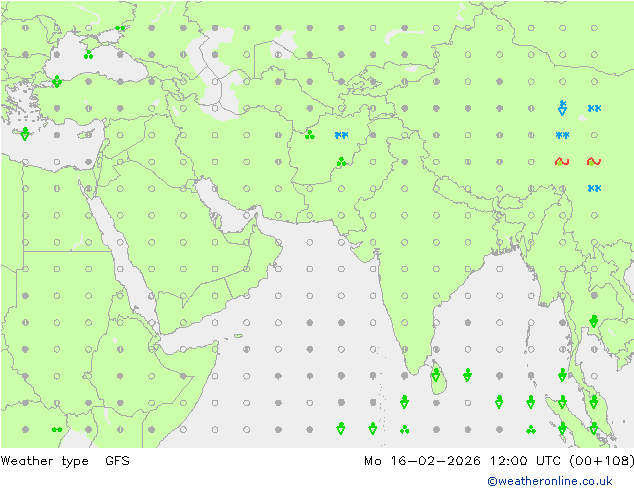The height and width of the screenshot is (490, 634).
Task: Click the blue snow symbol over Afghanistan
Action: 341,135
